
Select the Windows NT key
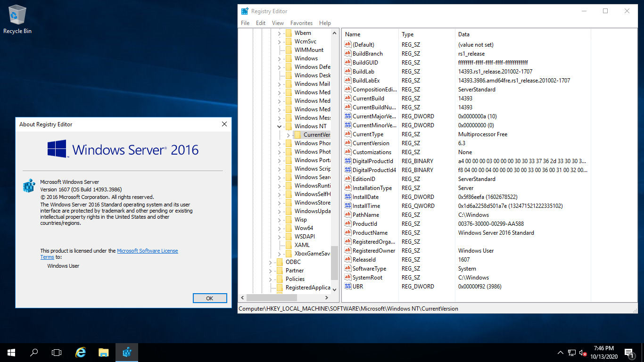(x=310, y=126)
